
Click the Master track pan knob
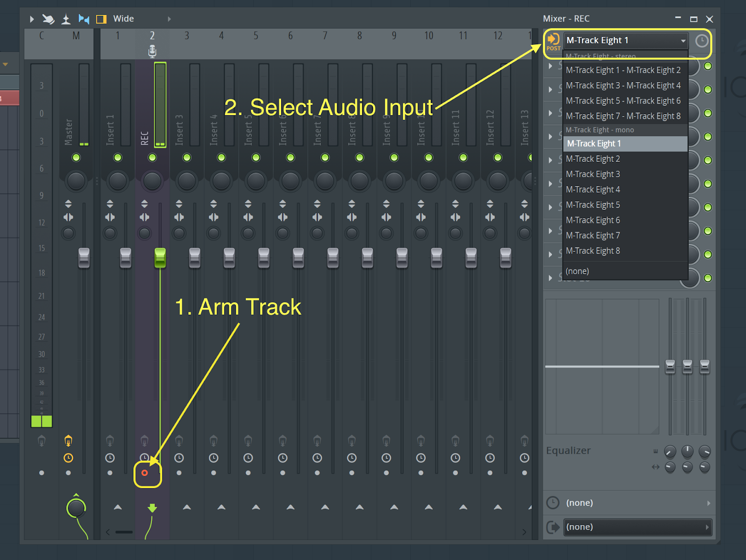(x=76, y=181)
